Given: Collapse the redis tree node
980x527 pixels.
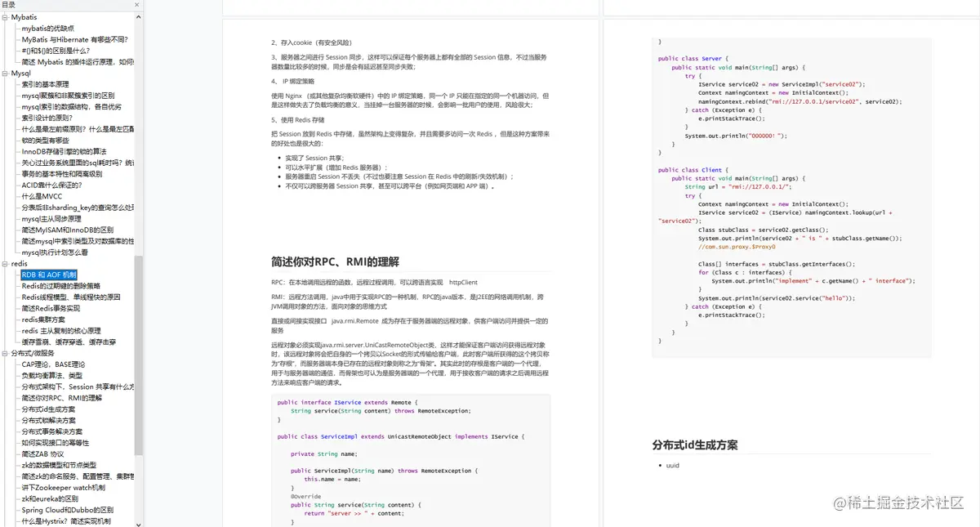Looking at the screenshot, I should pos(7,264).
